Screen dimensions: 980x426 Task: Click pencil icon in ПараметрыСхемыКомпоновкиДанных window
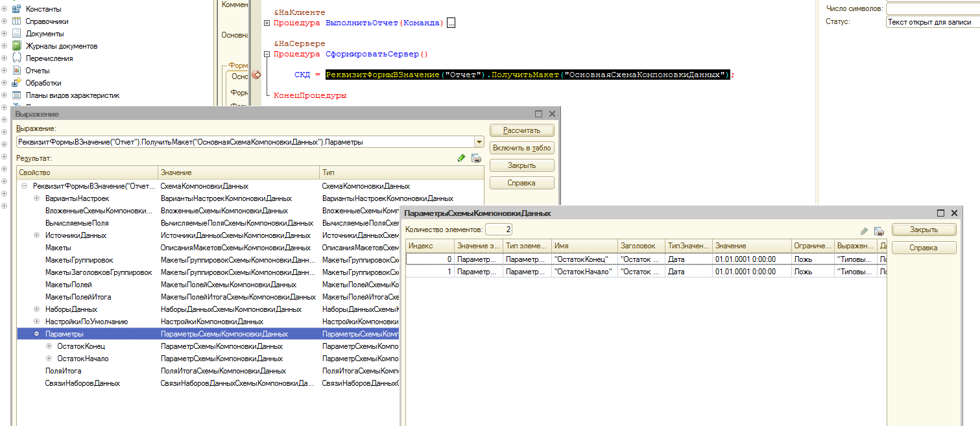click(x=864, y=231)
